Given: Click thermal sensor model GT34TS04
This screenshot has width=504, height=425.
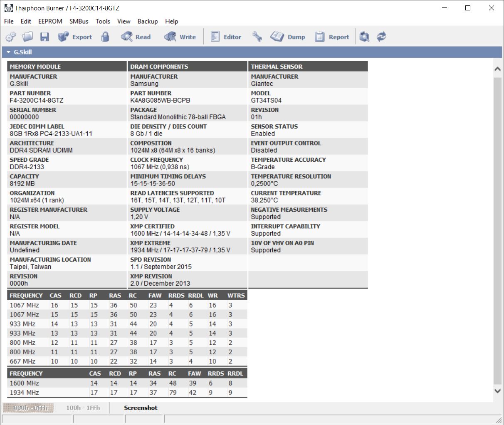Looking at the screenshot, I should 266,100.
